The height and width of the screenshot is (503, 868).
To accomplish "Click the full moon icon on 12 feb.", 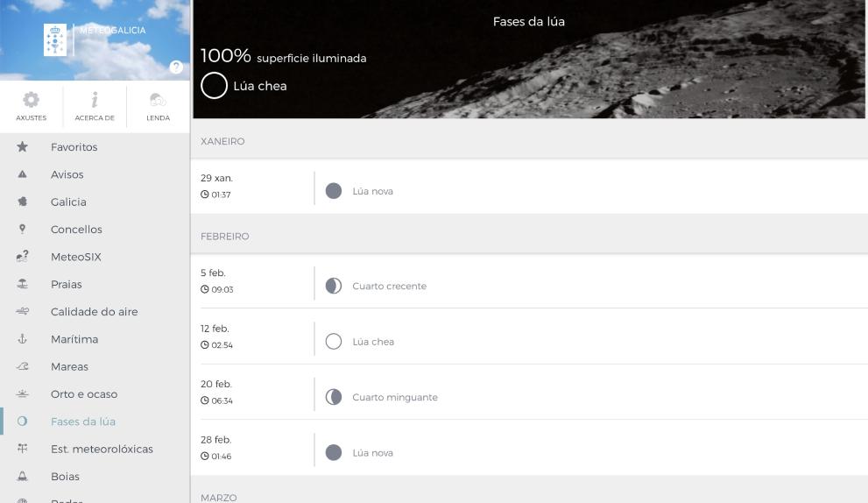I will coord(333,342).
